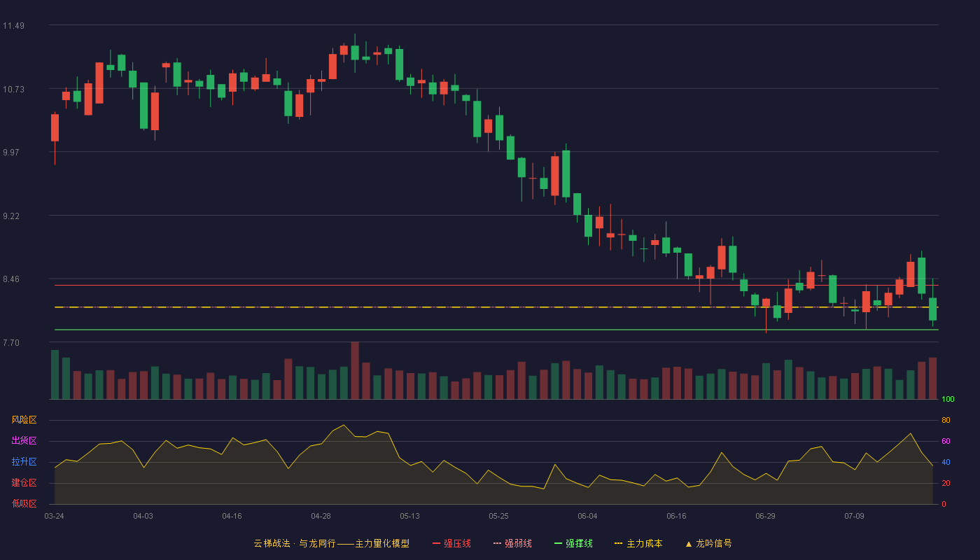The width and height of the screenshot is (980, 560).
Task: Click the red 20 indicator axis value
Action: point(946,483)
